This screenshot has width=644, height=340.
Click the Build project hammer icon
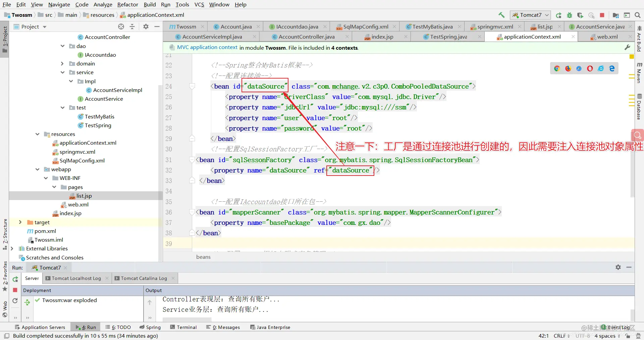coord(501,15)
